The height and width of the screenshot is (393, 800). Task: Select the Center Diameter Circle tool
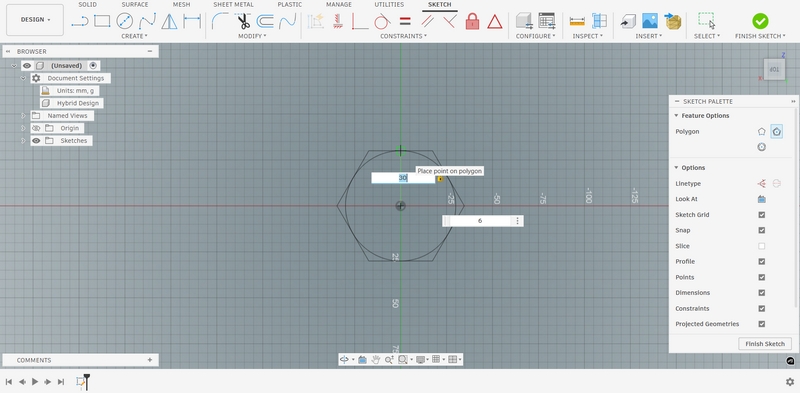coord(124,21)
